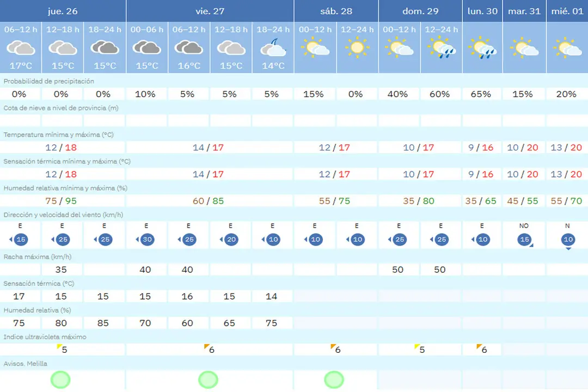588x392 pixels.
Task: Click the 60 / 85 humidity range value
Action: pyautogui.click(x=208, y=201)
